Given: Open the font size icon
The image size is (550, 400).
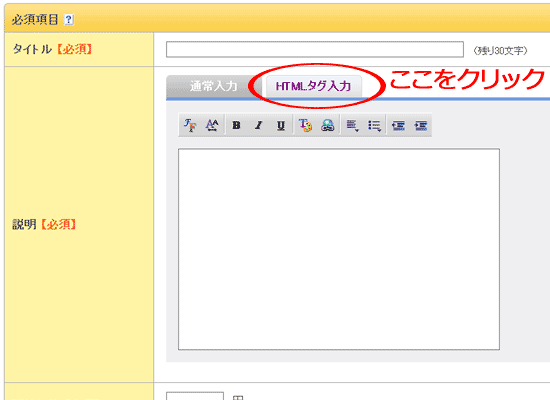Looking at the screenshot, I should 212,125.
